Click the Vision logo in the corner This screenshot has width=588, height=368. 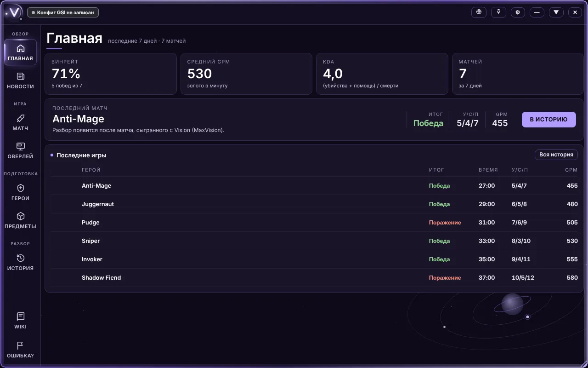click(x=14, y=12)
